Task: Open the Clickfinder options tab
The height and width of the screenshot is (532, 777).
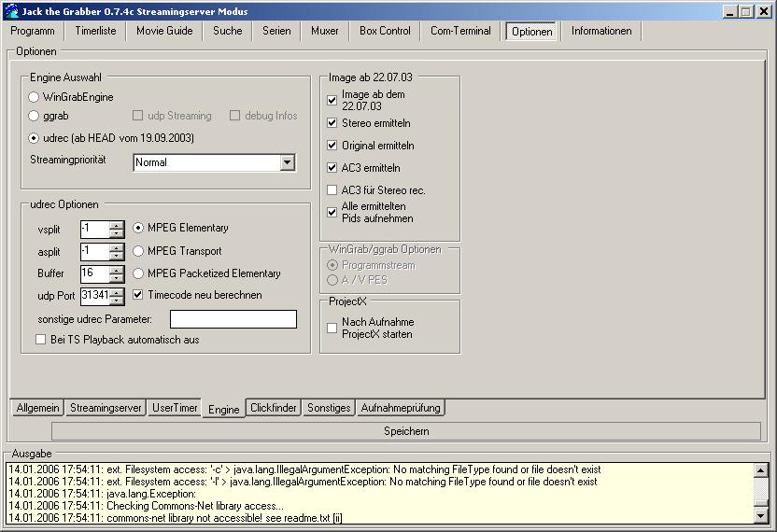Action: tap(274, 409)
